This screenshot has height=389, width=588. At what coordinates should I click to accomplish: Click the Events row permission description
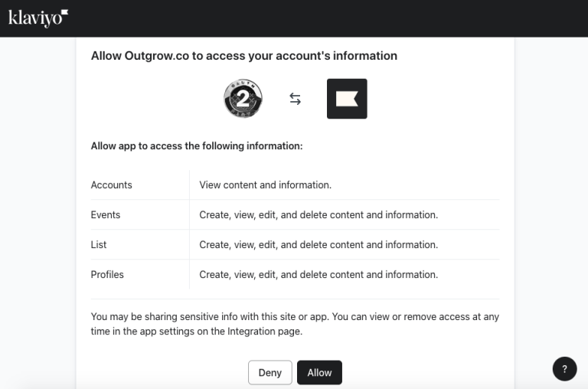(x=318, y=214)
